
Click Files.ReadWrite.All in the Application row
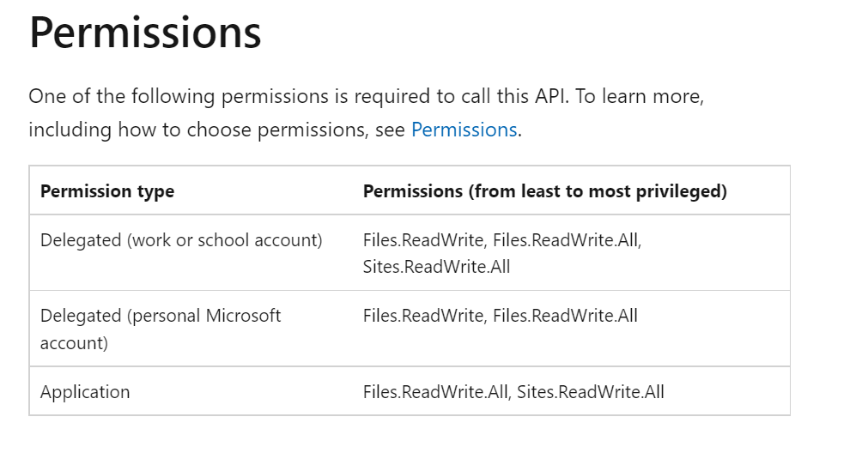435,392
